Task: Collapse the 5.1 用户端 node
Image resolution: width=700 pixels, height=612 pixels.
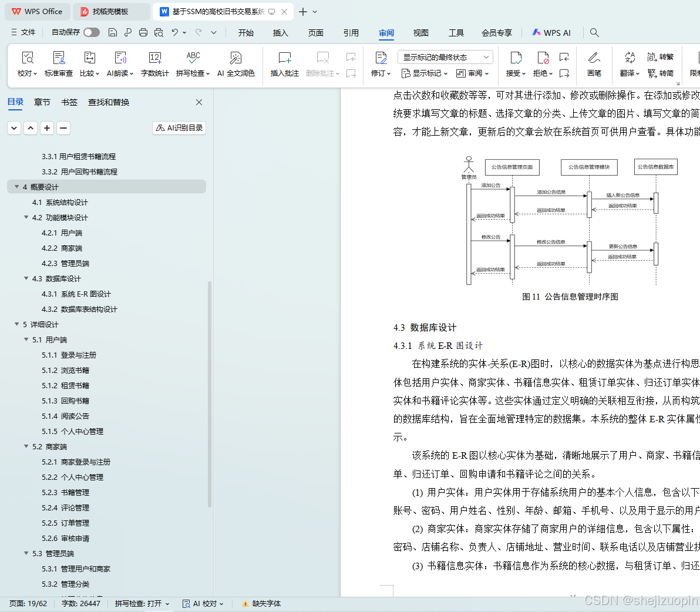Action: tap(26, 339)
